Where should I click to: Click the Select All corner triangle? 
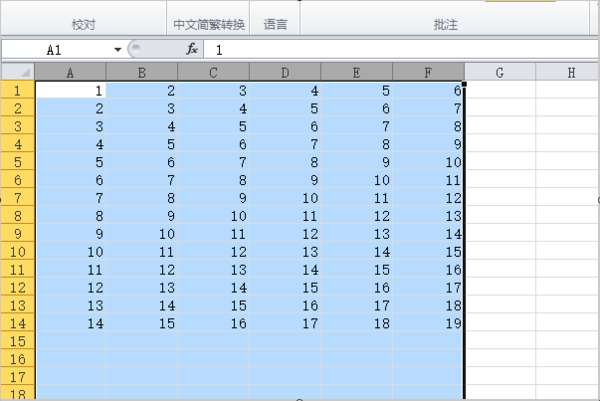18,72
